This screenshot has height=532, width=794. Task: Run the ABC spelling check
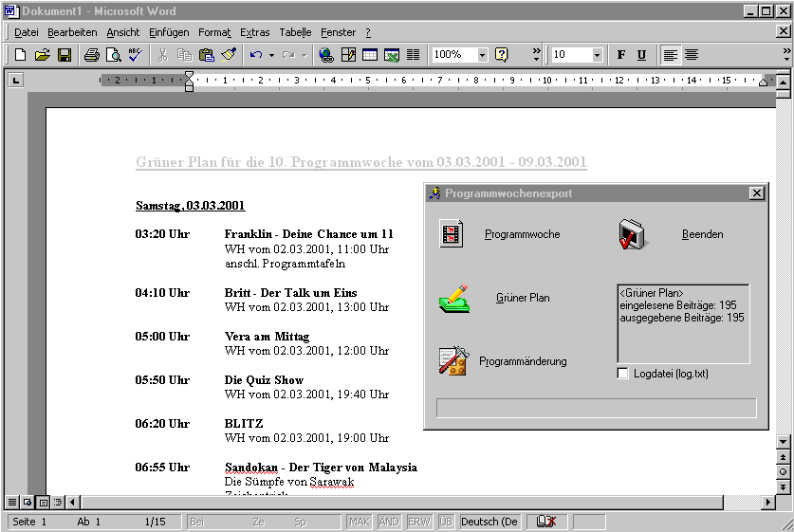[x=136, y=55]
